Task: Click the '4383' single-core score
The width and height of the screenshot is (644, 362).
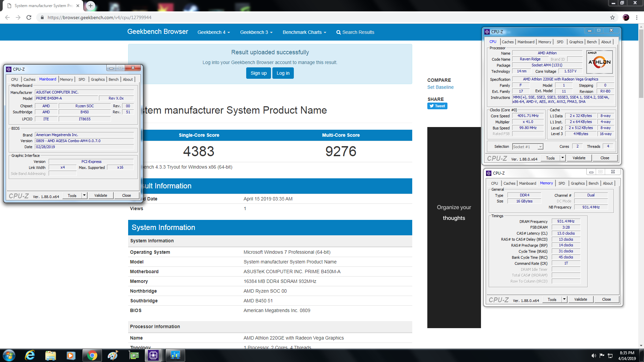Action: 199,151
